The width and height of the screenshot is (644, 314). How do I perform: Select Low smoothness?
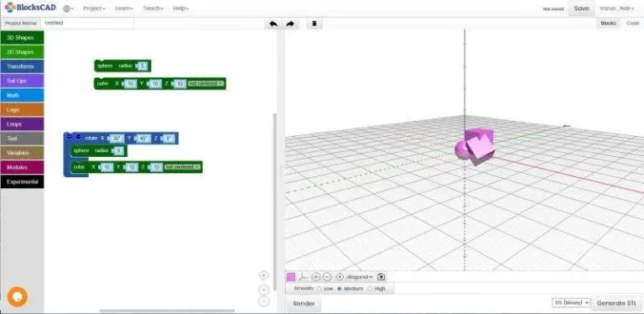319,289
